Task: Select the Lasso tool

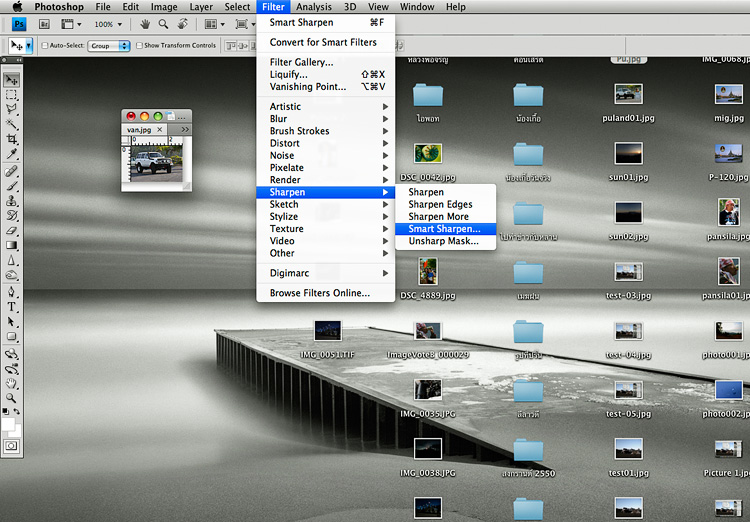Action: (12, 110)
